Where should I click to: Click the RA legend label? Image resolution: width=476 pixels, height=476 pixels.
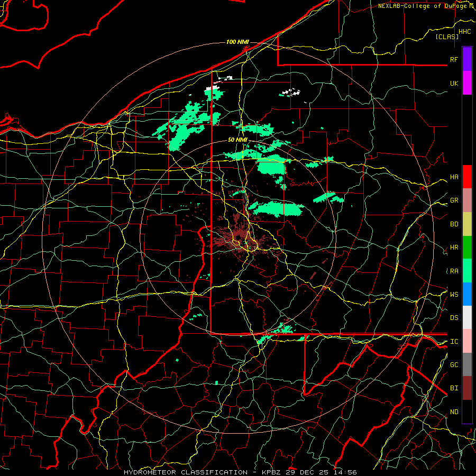454,271
